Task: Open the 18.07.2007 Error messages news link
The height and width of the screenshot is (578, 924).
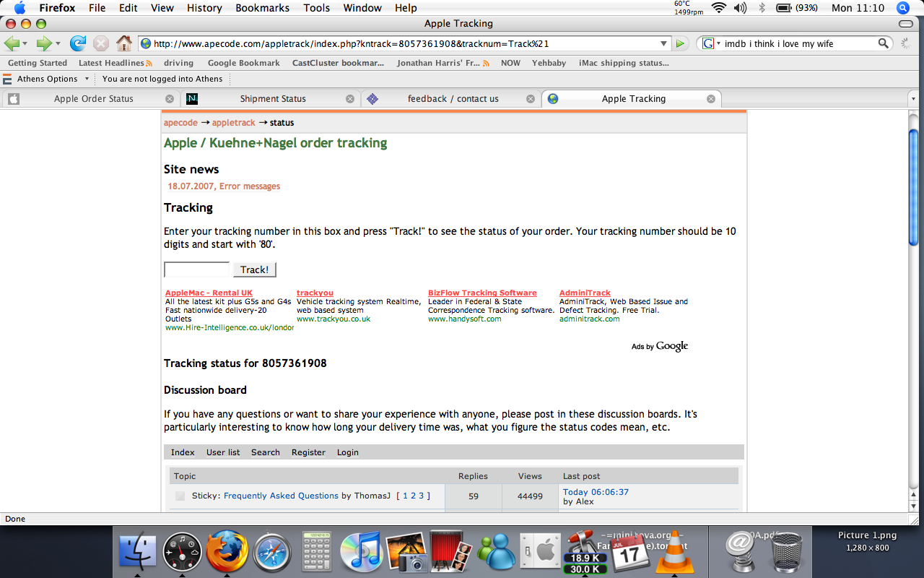Action: coord(224,186)
